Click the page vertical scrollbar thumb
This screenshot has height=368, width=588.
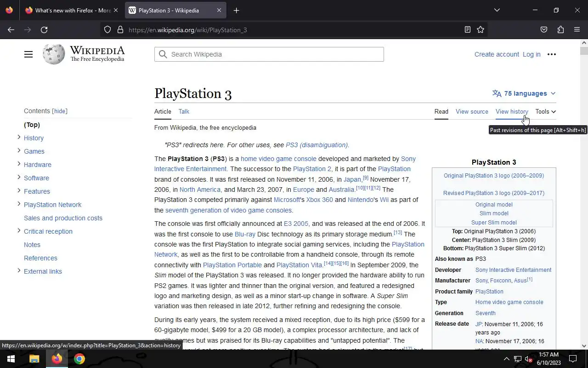tap(584, 51)
